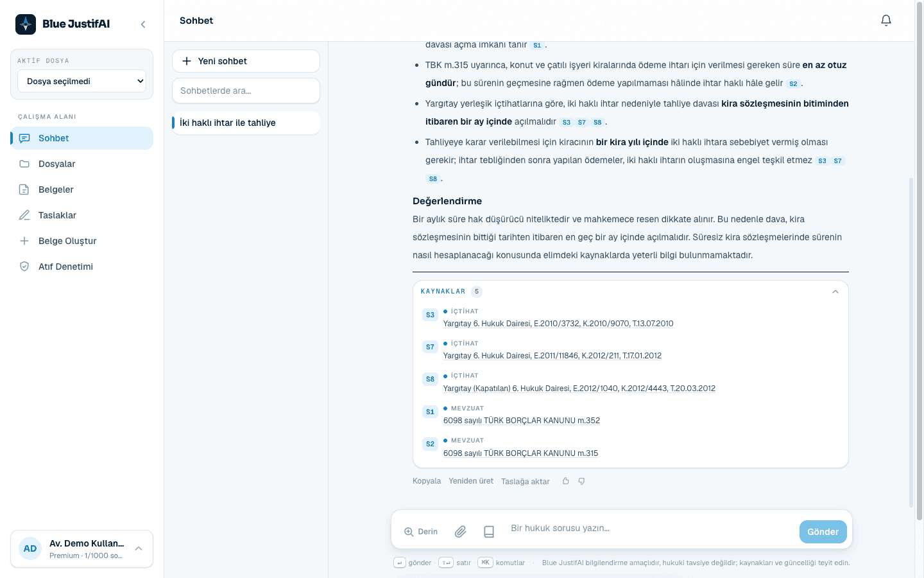Open Belgeler in workspace menu
Viewport: 924px width, 578px height.
click(x=82, y=189)
